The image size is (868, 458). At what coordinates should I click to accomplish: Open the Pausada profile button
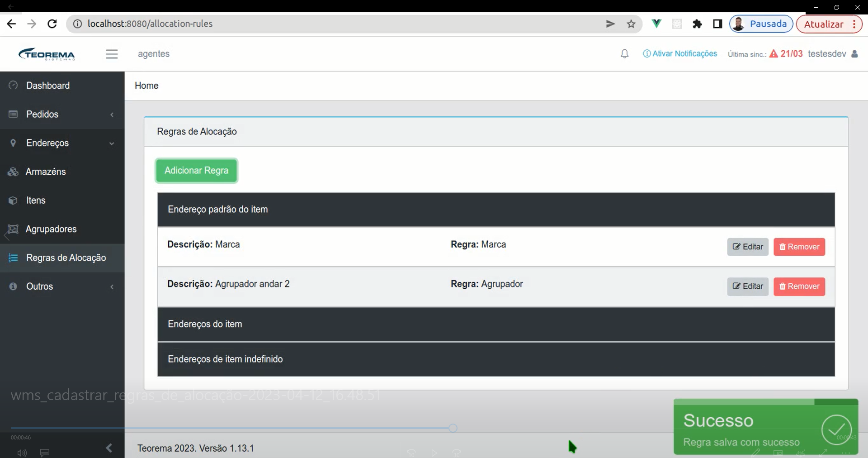pos(761,24)
